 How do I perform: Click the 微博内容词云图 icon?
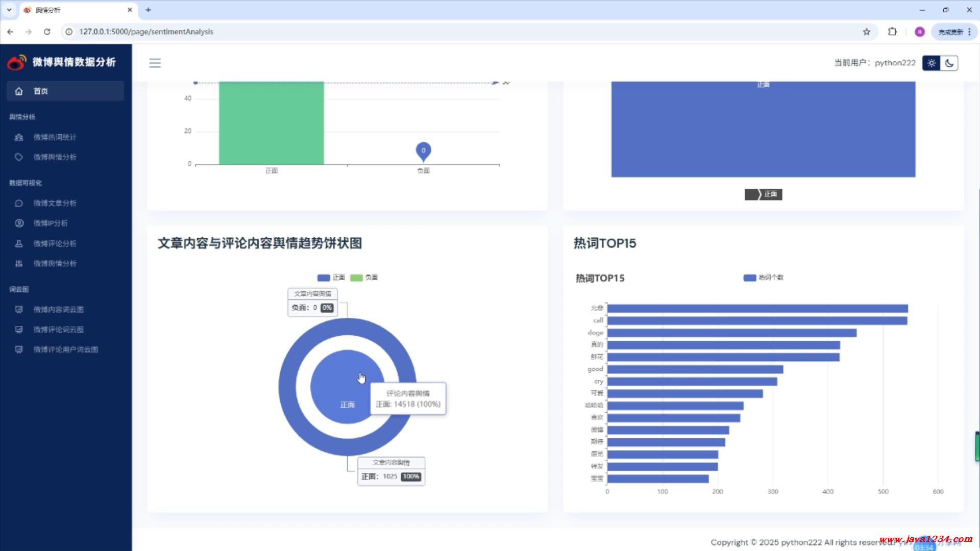point(19,309)
